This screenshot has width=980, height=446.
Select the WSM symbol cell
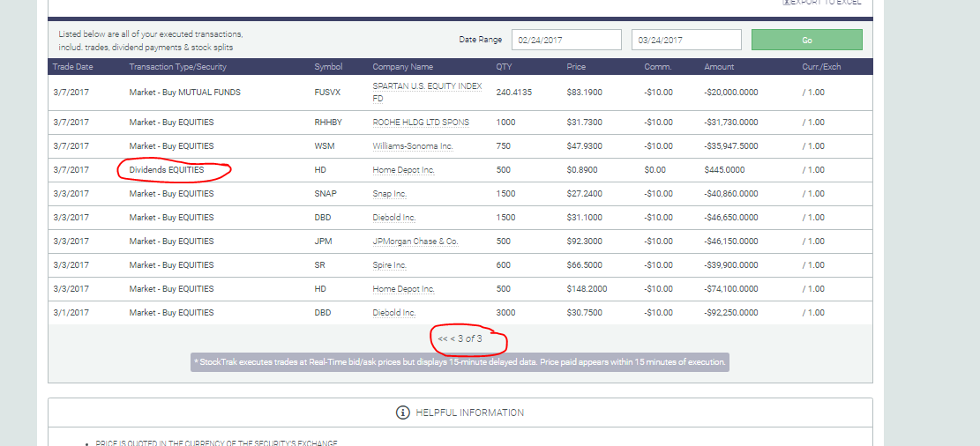[x=324, y=146]
